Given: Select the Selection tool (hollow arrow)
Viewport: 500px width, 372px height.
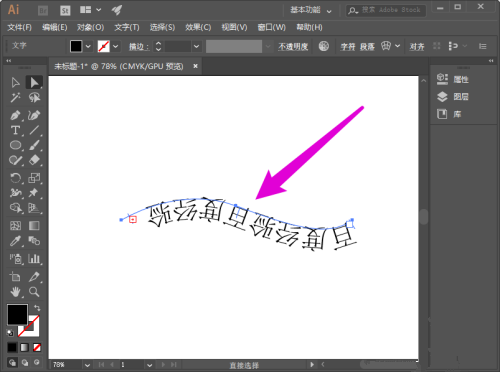Looking at the screenshot, I should click(15, 82).
